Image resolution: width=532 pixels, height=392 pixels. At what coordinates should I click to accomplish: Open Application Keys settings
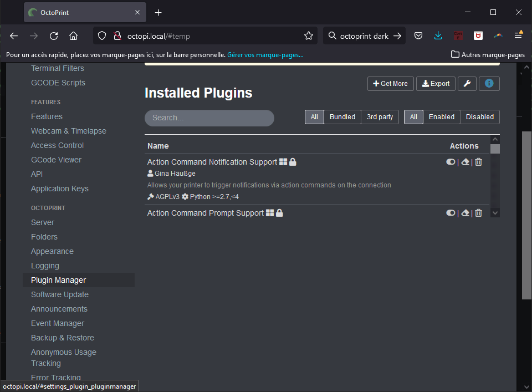tap(60, 189)
